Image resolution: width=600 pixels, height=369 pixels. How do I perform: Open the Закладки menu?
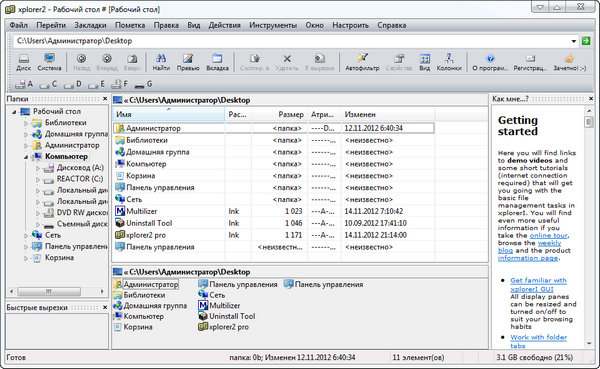pyautogui.click(x=90, y=25)
